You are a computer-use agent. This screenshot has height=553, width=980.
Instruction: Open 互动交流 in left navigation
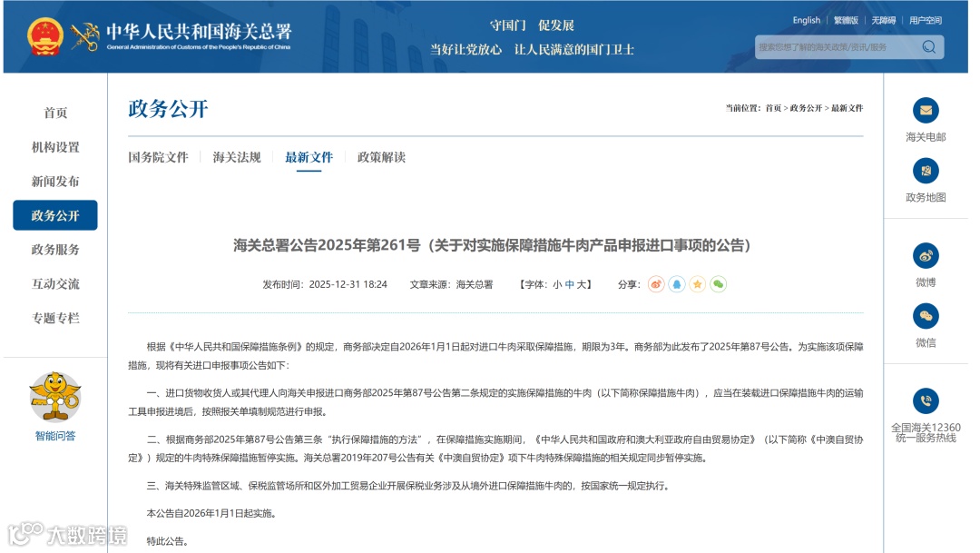tap(55, 284)
